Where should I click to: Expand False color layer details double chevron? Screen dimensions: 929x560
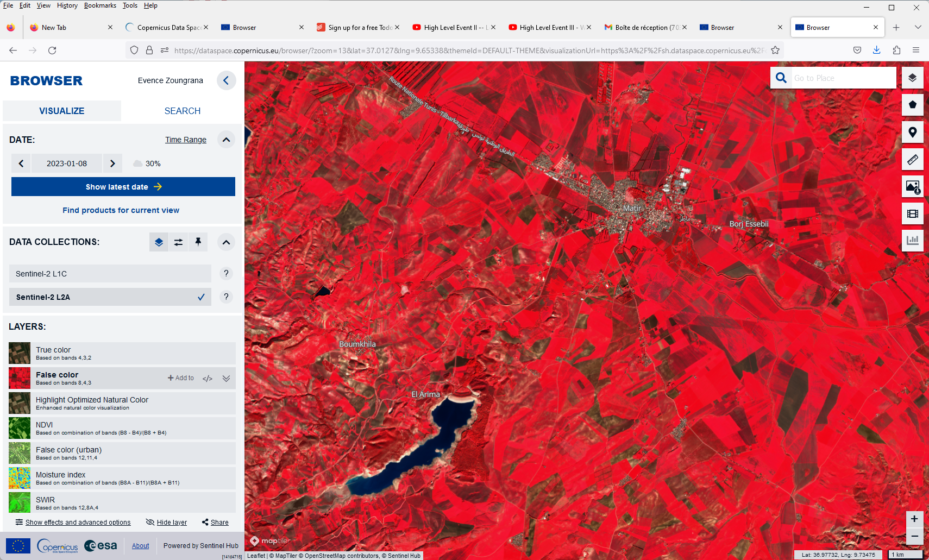click(x=227, y=379)
